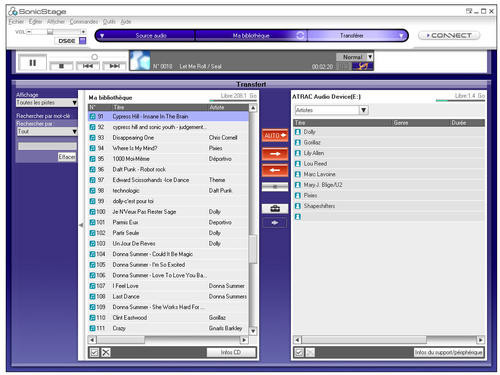The height and width of the screenshot is (375, 500).
Task: Click the Infos CD button
Action: click(x=231, y=352)
